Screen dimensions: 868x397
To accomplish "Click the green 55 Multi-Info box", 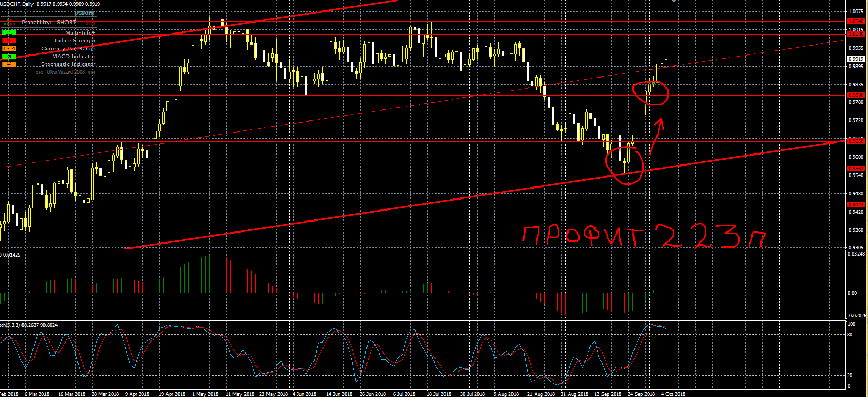I will pos(9,33).
